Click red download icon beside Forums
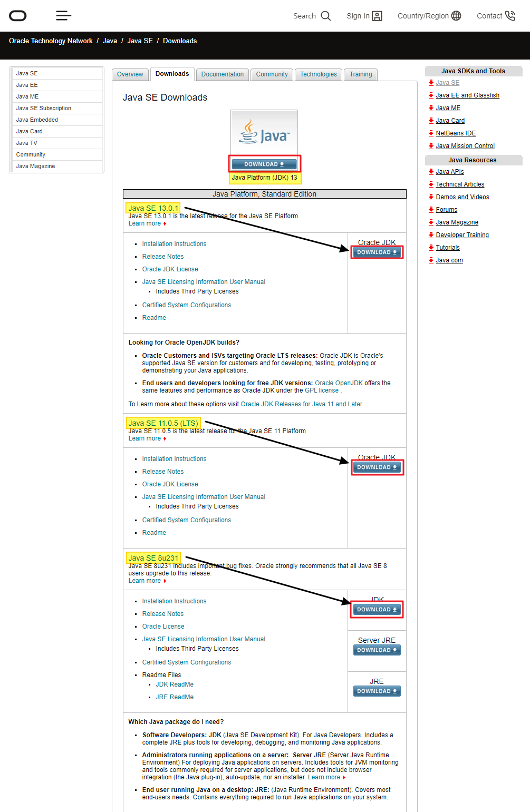Image resolution: width=530 pixels, height=812 pixels. tap(431, 210)
